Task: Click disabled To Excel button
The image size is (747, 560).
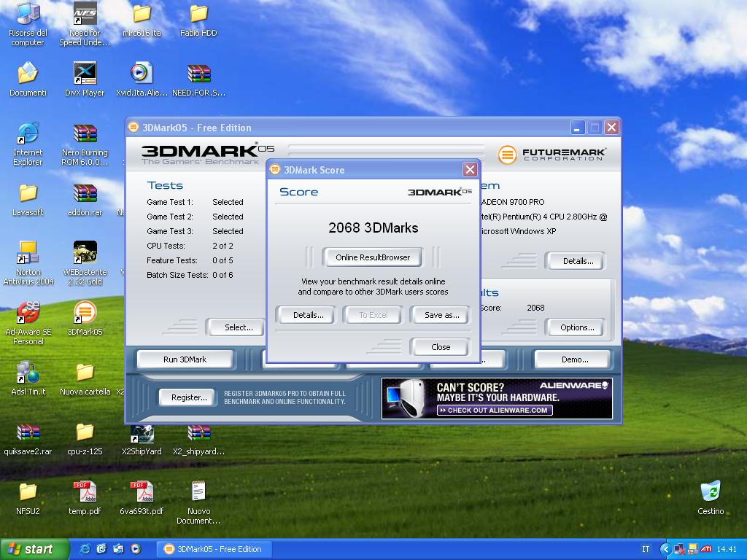Action: click(x=373, y=315)
